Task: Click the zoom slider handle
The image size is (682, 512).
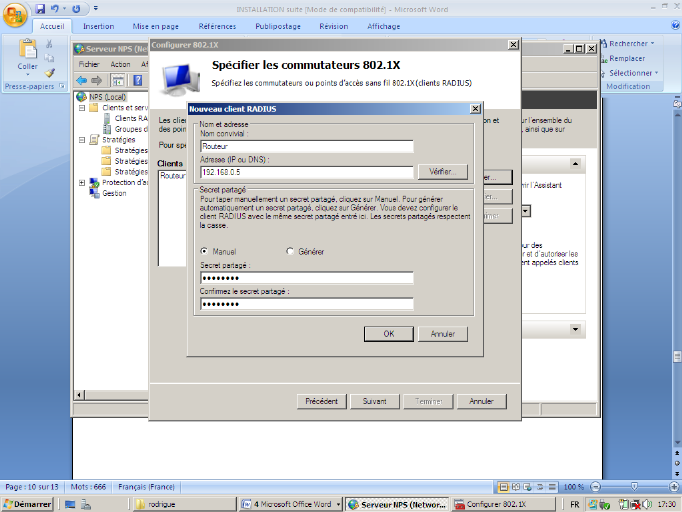Action: [634, 486]
